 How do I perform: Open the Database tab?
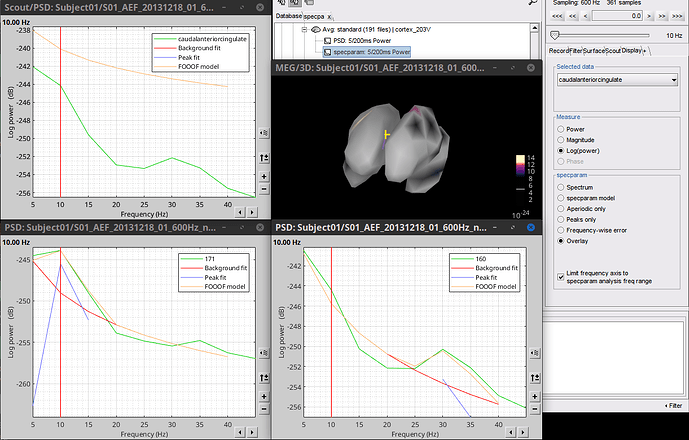(289, 16)
